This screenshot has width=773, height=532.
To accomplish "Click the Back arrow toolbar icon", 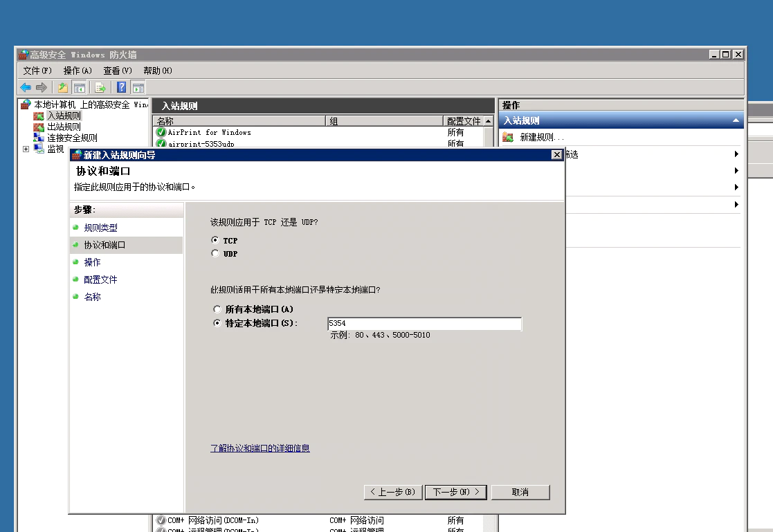I will pyautogui.click(x=26, y=87).
